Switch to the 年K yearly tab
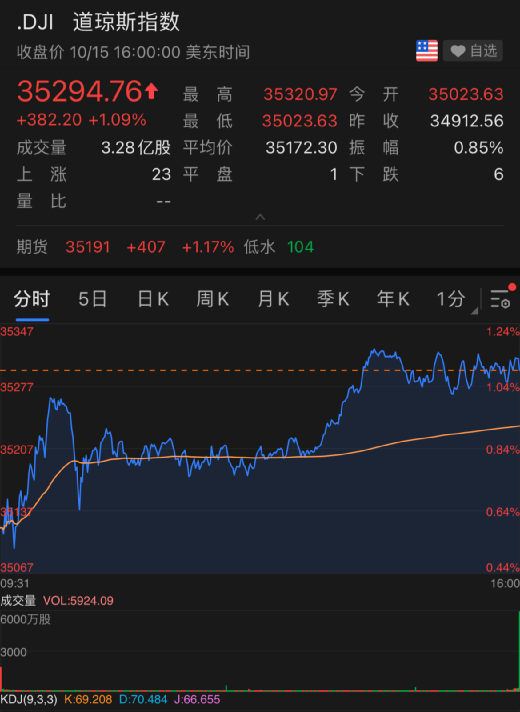 pos(393,299)
